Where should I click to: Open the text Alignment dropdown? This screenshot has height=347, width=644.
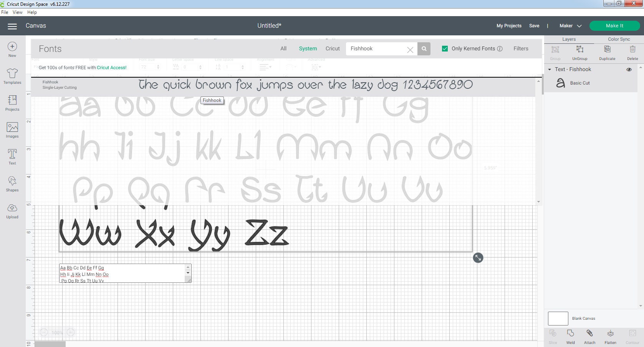tap(265, 67)
